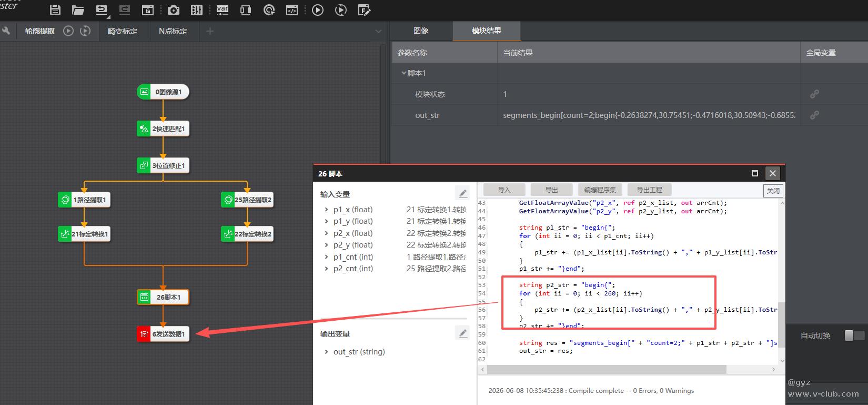868x405 pixels.
Task: Click the code editor horizontal scrollbar
Action: click(608, 370)
